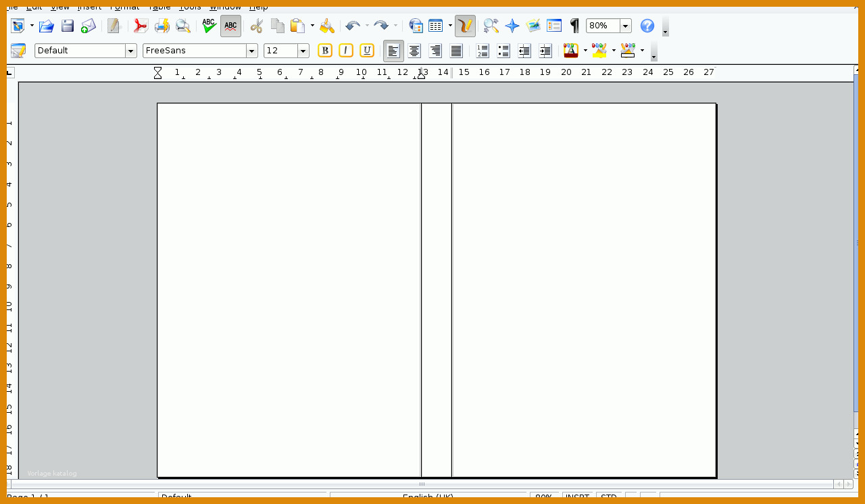Screen dimensions: 865x504
Task: Open the Help menu
Action: (x=259, y=7)
